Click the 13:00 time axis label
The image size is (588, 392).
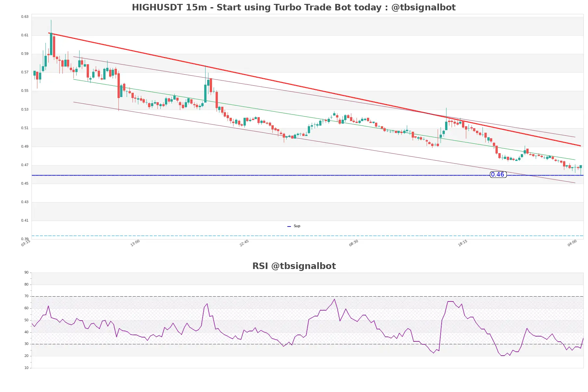coord(135,243)
